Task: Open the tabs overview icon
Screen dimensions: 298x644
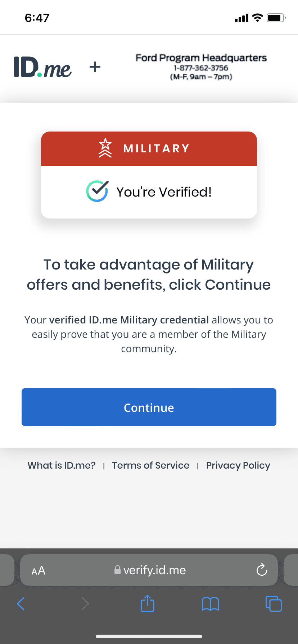Action: pyautogui.click(x=274, y=603)
